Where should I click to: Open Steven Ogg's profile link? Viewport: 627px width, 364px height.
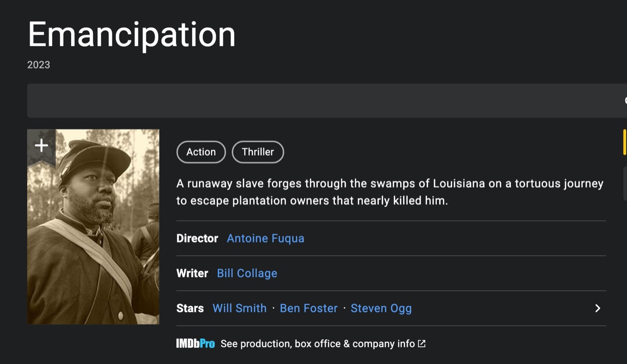(x=381, y=308)
